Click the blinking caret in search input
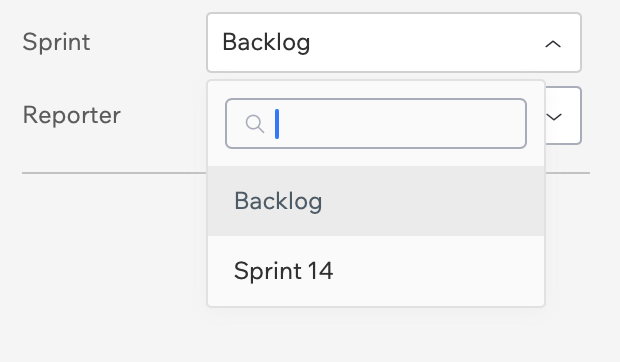 click(277, 124)
